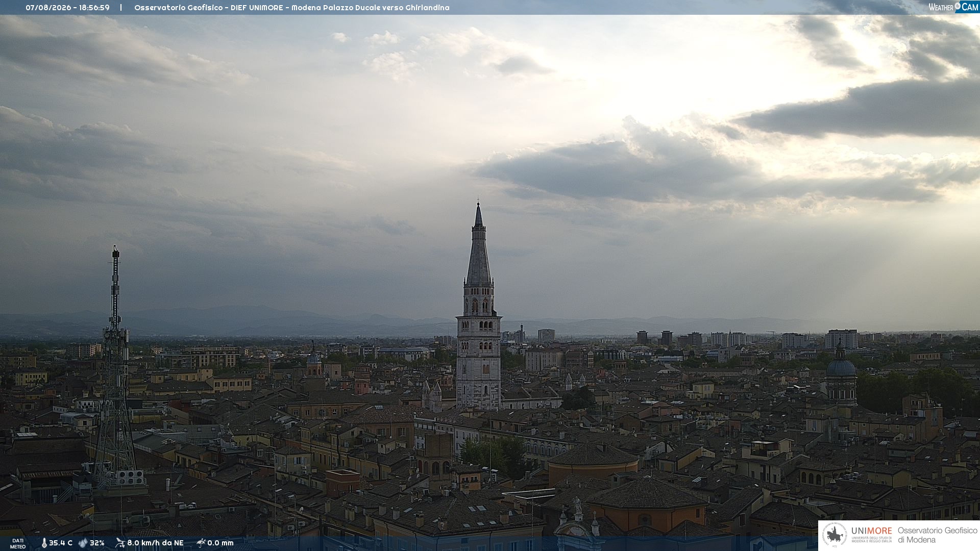Select the 35.4 C temperature reading
Screen dimensions: 980x551
click(x=61, y=543)
